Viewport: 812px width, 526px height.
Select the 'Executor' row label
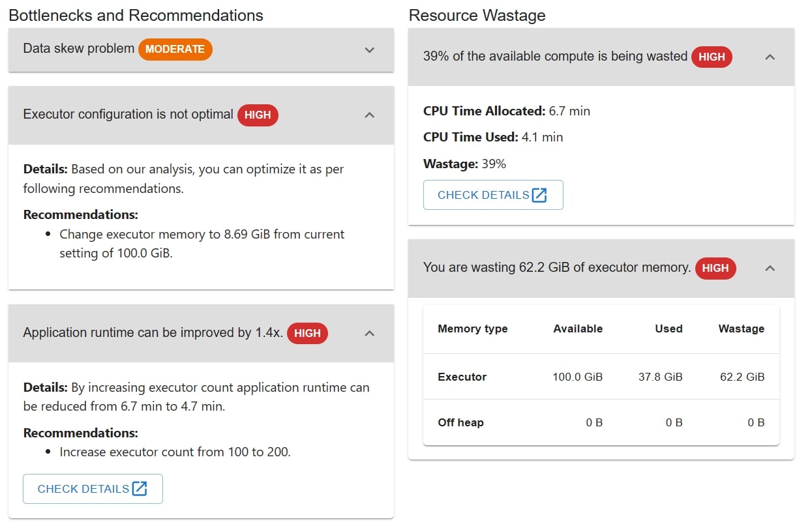(x=462, y=377)
